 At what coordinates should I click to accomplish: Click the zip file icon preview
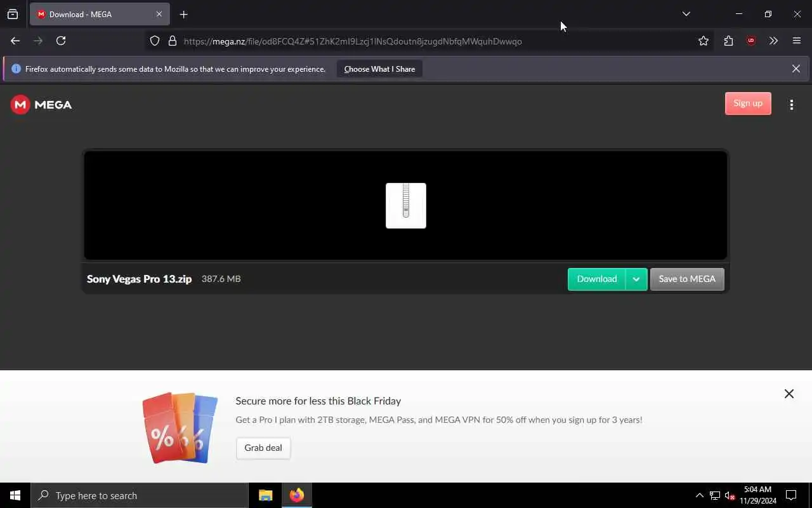406,206
